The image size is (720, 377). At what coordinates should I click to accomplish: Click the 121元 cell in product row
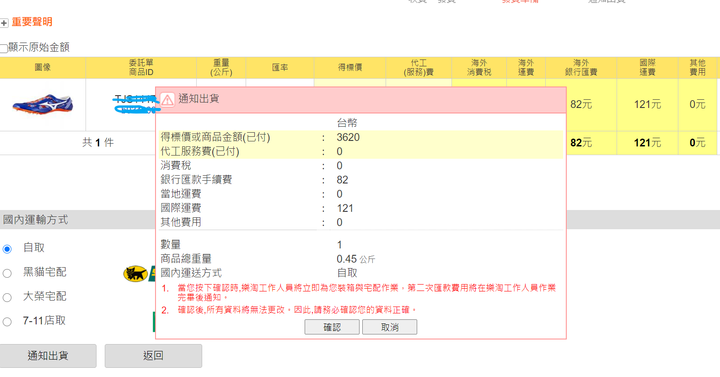pos(647,105)
